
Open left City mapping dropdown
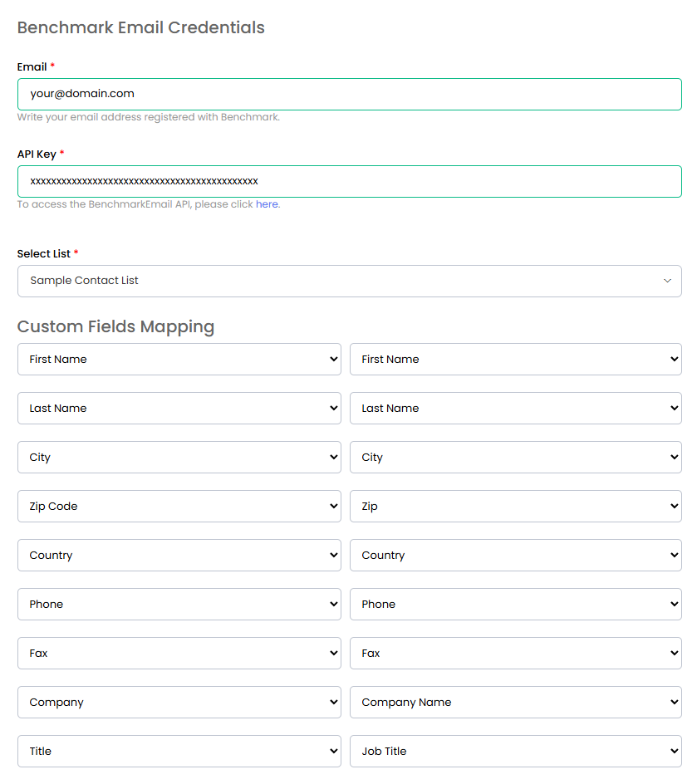[179, 457]
